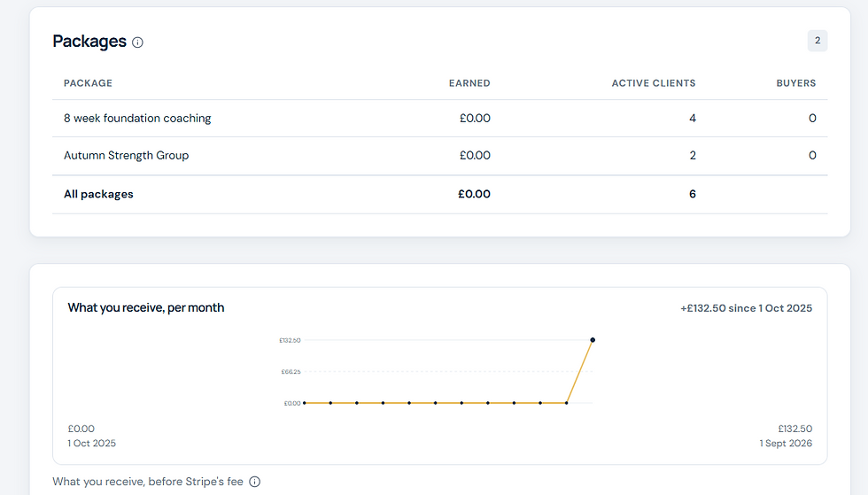Select the 1 Oct 2025 start date label

click(92, 443)
